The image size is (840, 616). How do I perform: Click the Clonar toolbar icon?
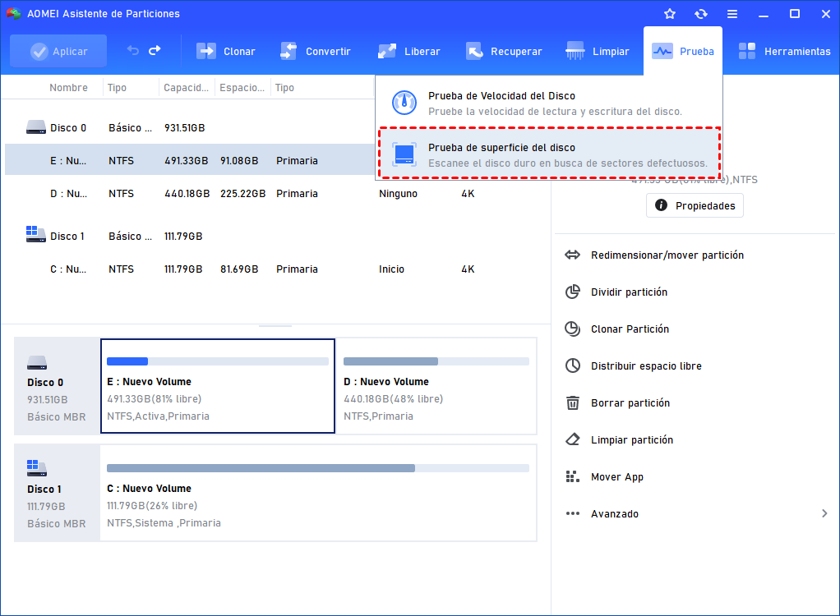pyautogui.click(x=206, y=51)
